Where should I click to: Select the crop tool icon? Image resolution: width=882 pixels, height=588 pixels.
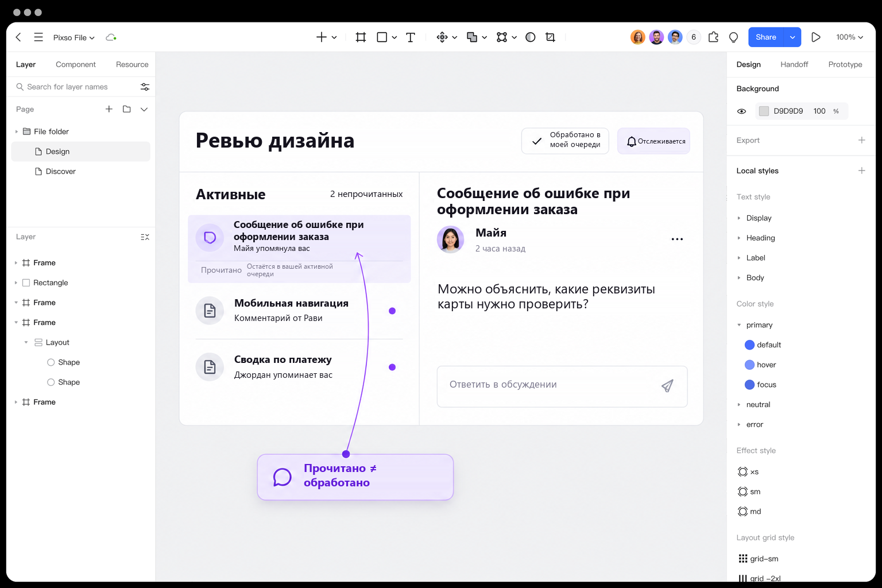click(x=550, y=37)
